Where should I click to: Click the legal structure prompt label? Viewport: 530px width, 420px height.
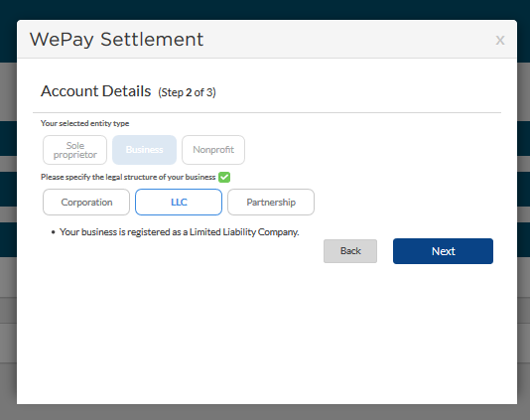(x=128, y=177)
